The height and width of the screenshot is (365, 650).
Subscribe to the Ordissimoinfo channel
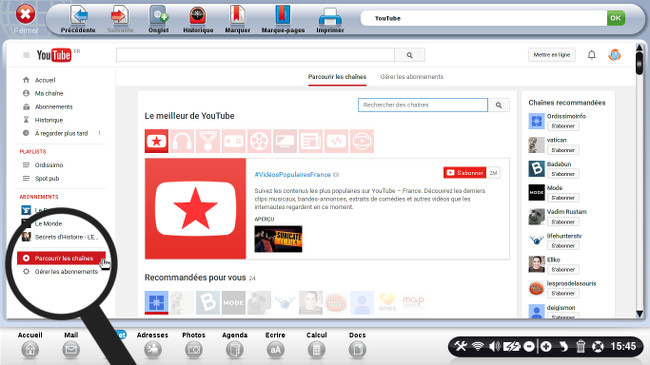[x=563, y=126]
